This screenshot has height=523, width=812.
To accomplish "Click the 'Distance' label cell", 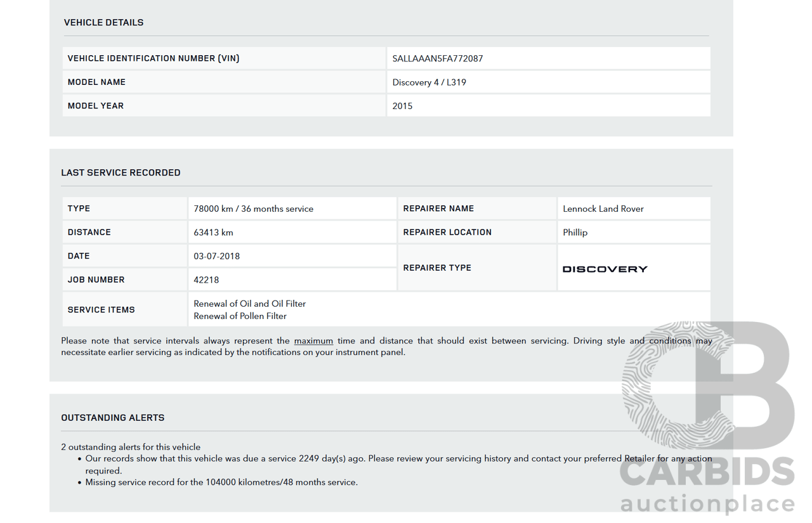I will (x=124, y=232).
